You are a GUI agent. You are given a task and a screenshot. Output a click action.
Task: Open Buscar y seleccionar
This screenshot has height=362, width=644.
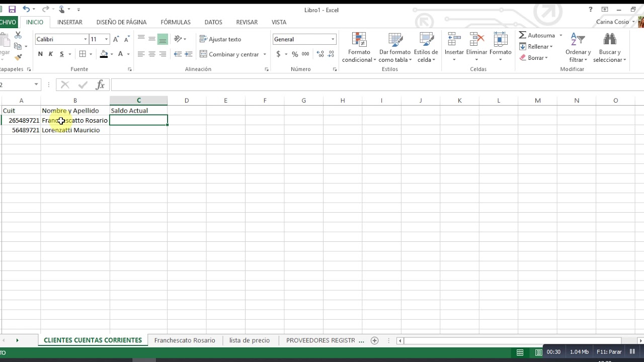pyautogui.click(x=610, y=48)
